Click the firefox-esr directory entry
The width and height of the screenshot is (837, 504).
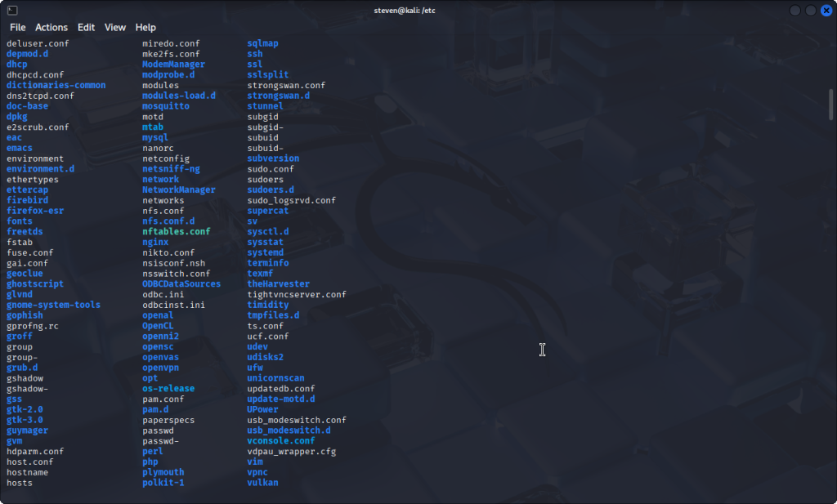coord(35,211)
